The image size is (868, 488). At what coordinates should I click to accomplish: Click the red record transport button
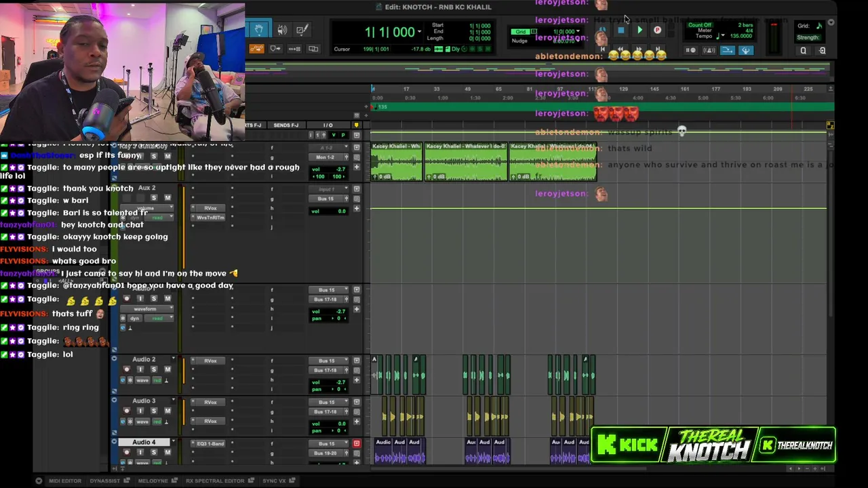(657, 30)
